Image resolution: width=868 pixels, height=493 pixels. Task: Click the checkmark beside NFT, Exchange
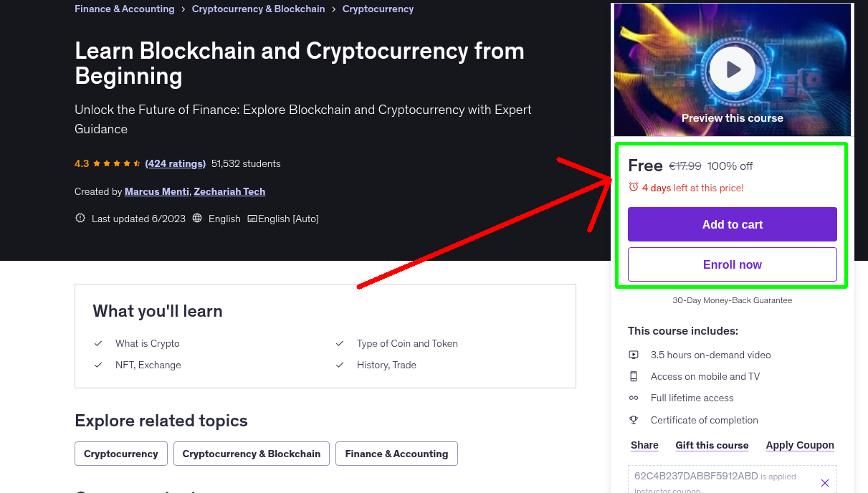(98, 365)
